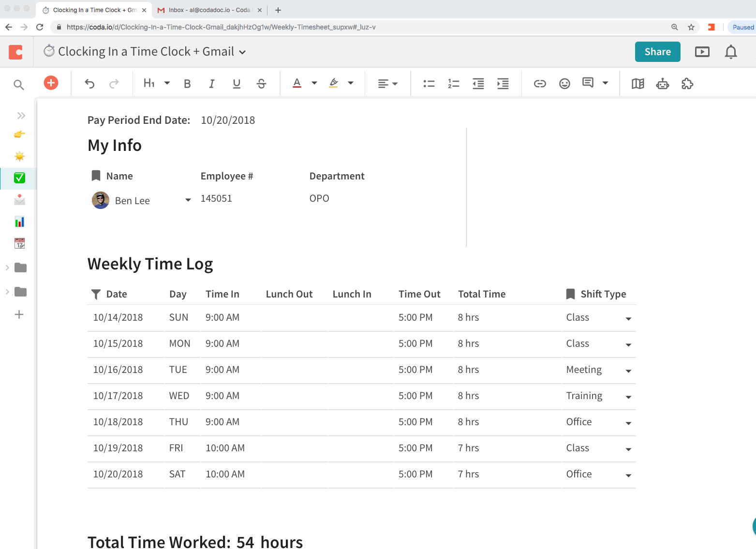This screenshot has width=756, height=549.
Task: Go back in browser history
Action: 9,27
